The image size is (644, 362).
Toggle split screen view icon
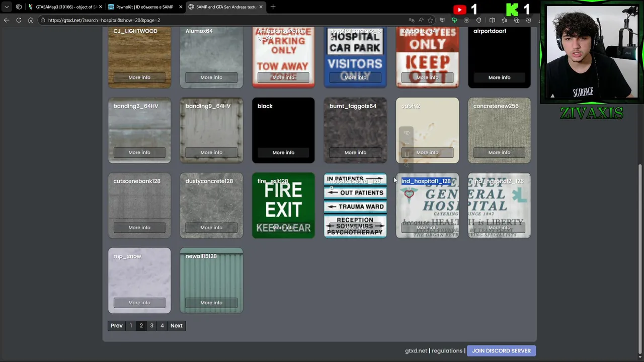pos(492,20)
